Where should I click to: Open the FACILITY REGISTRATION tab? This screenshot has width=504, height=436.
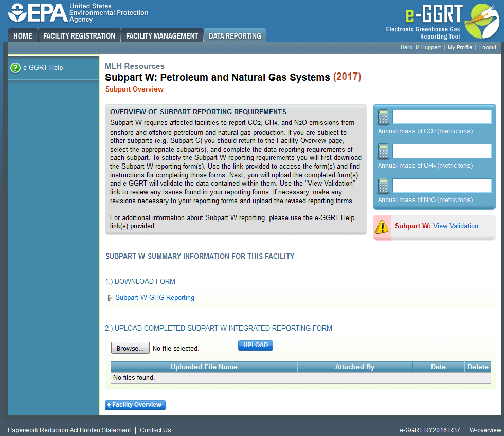tap(79, 35)
